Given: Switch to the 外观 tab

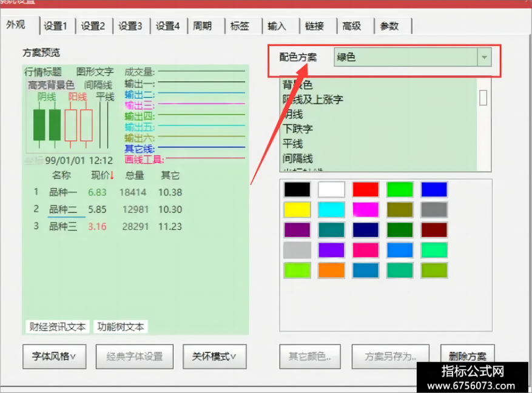Looking at the screenshot, I should coord(16,25).
